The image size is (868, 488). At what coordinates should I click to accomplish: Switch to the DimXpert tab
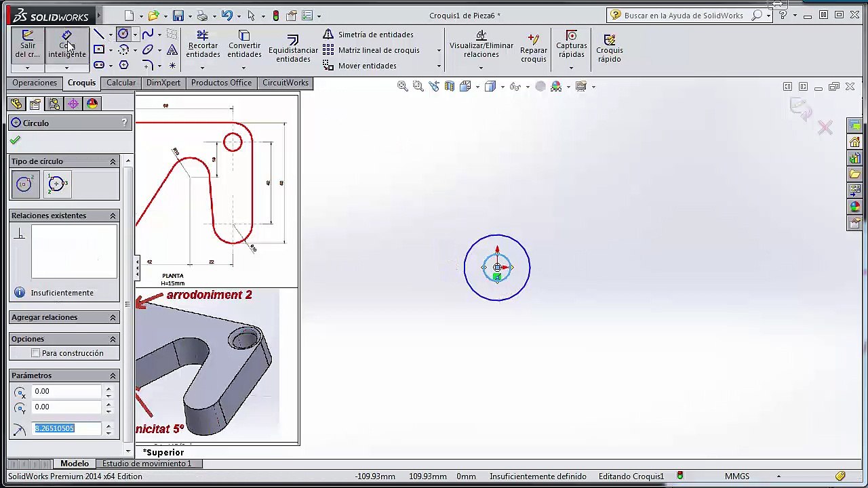163,83
